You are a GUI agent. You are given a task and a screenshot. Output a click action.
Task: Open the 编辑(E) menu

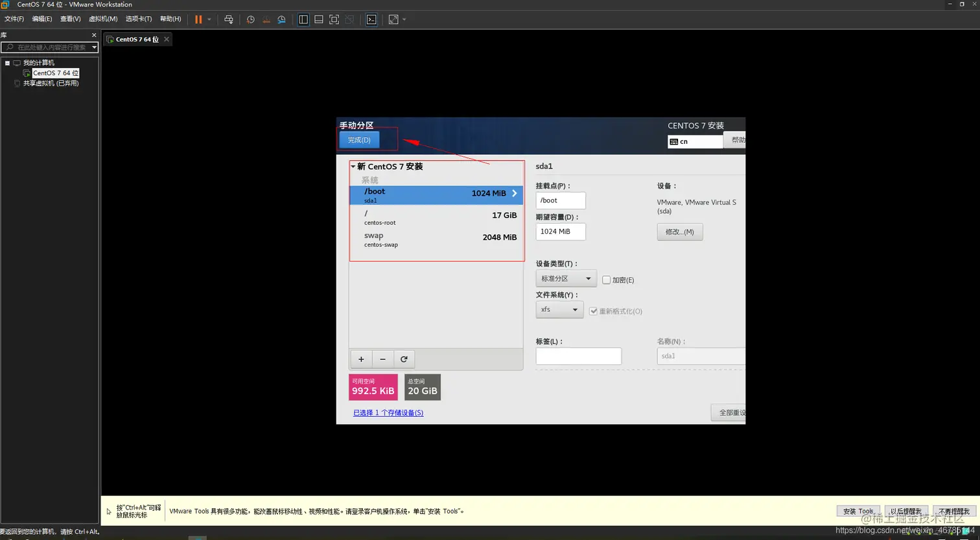(x=42, y=19)
